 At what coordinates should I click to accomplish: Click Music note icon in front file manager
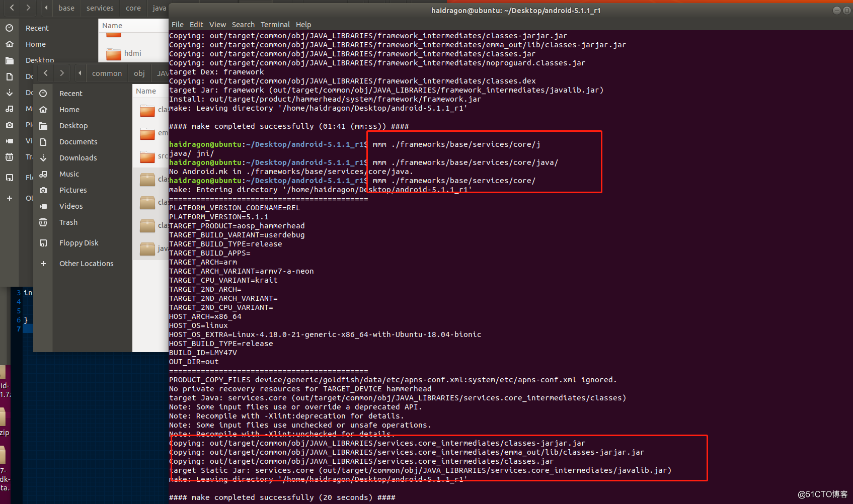pyautogui.click(x=43, y=174)
